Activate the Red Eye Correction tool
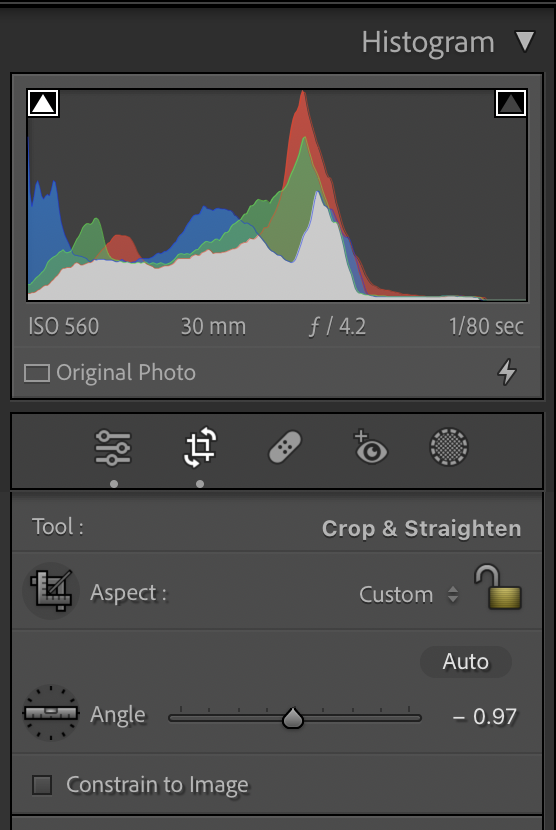556x830 pixels. (x=370, y=447)
